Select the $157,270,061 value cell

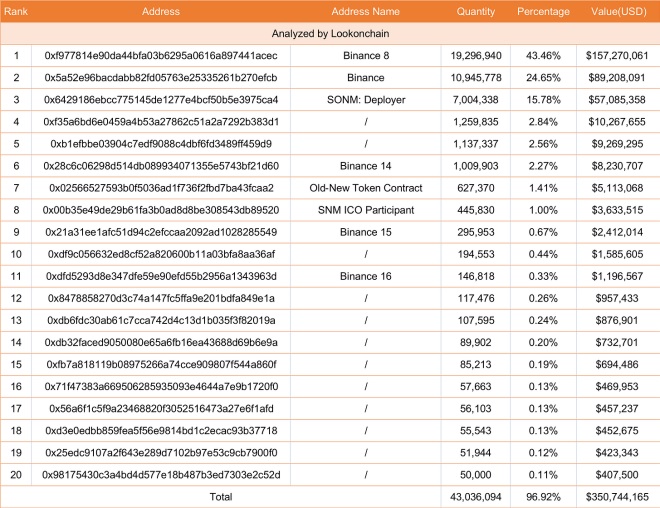(x=617, y=56)
